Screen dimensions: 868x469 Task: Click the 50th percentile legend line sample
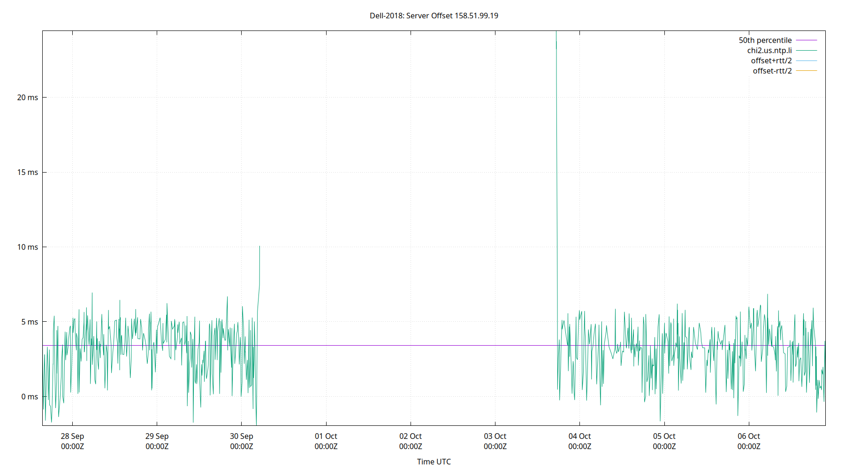pyautogui.click(x=807, y=40)
